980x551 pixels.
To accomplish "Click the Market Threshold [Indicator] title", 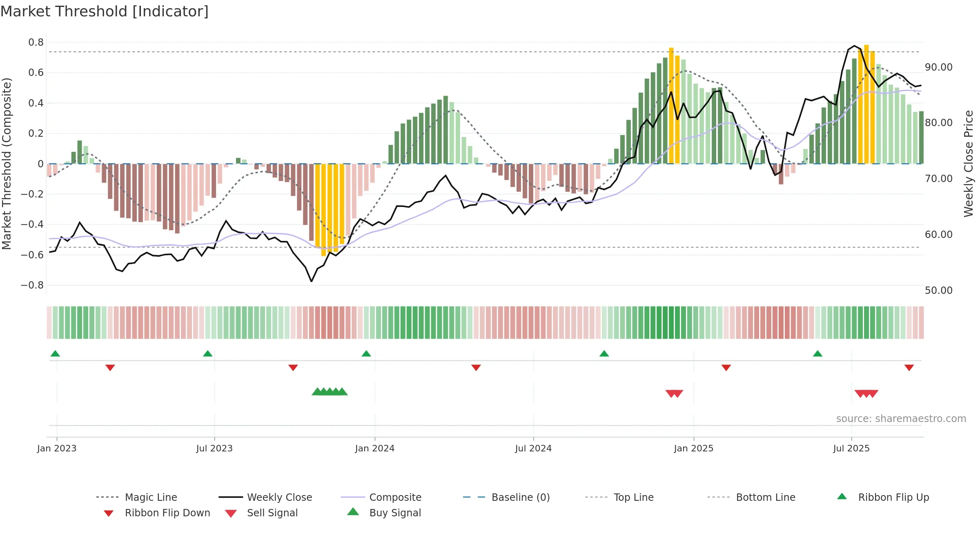I will tap(105, 11).
